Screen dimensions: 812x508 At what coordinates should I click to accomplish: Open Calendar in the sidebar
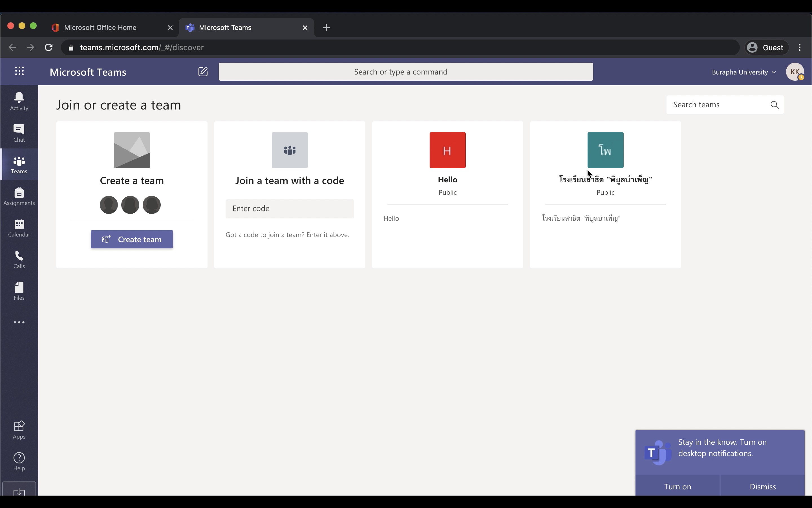tap(19, 227)
